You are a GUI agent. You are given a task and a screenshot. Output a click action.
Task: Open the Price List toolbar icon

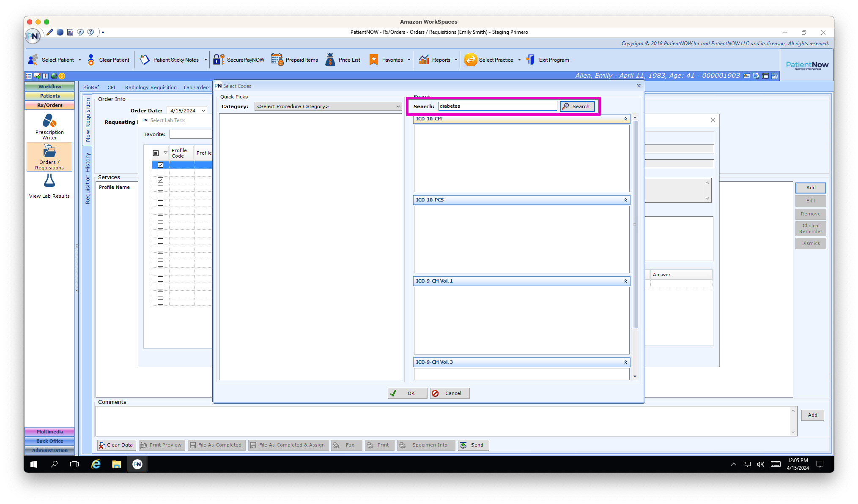coord(330,60)
